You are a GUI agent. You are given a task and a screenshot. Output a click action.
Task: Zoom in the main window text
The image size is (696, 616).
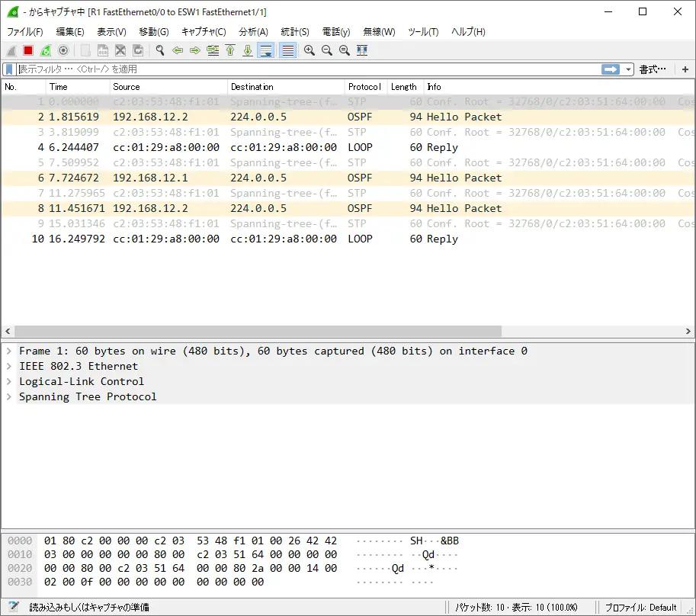(x=310, y=50)
